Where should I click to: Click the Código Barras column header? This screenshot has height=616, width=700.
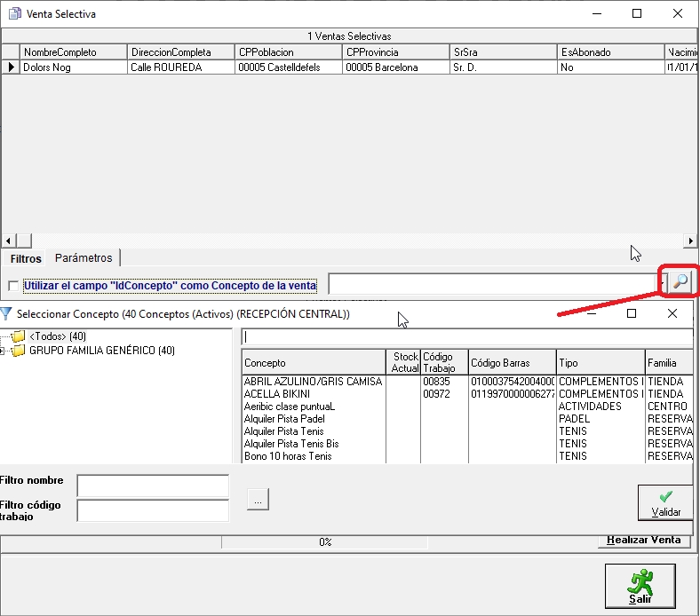pos(512,363)
